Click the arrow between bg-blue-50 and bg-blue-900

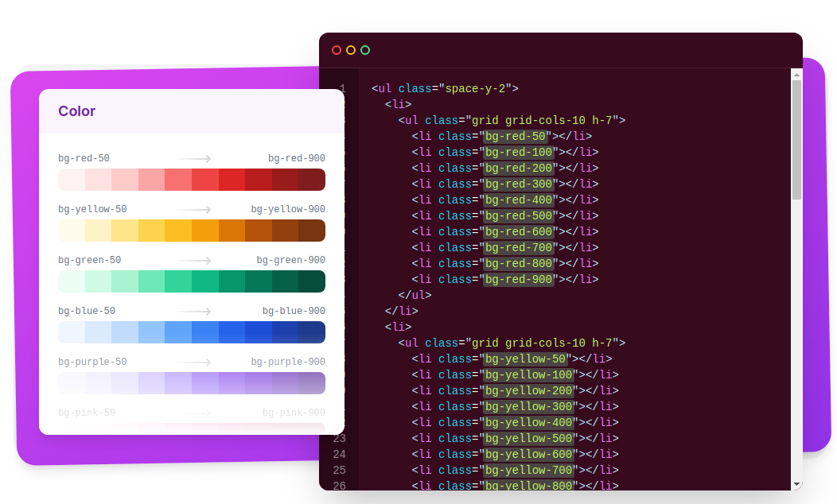click(x=194, y=312)
